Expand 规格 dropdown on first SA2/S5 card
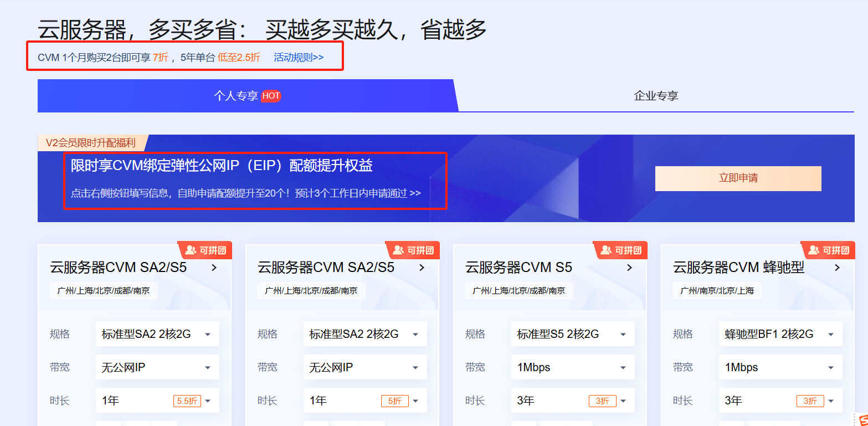868x426 pixels. click(157, 334)
